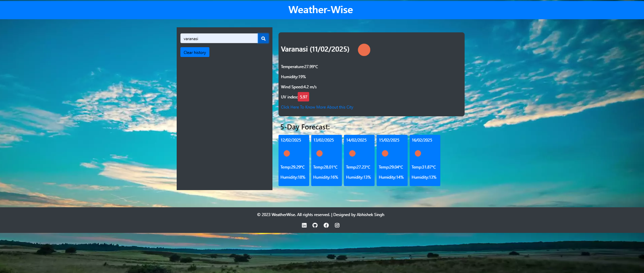644x273 pixels.
Task: Click Humidity:14% on the forecast
Action: point(391,177)
